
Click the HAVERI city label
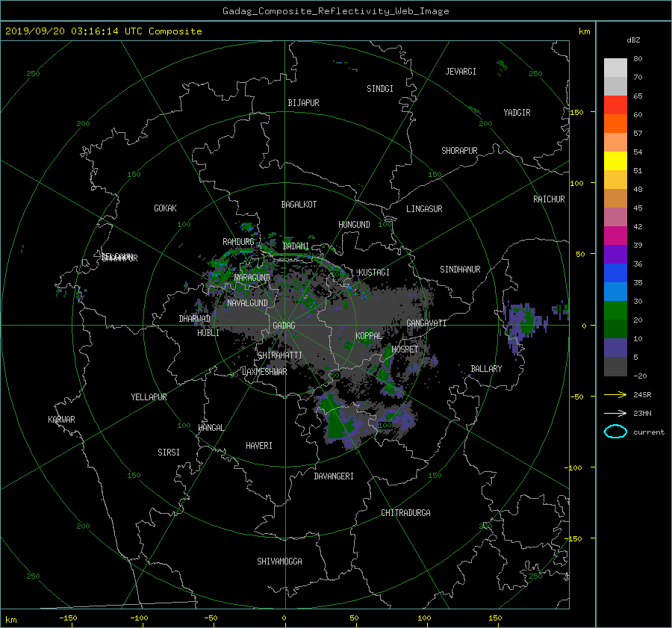coord(259,446)
